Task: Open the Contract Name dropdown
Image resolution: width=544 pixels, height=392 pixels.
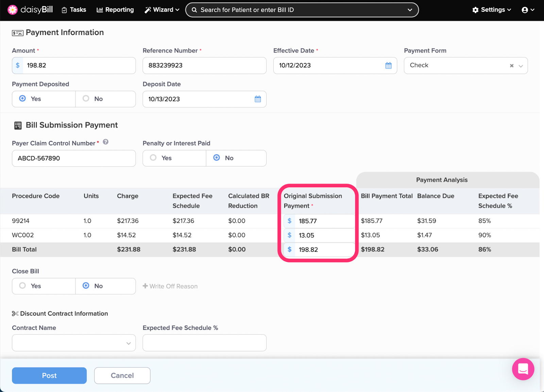Action: 74,343
